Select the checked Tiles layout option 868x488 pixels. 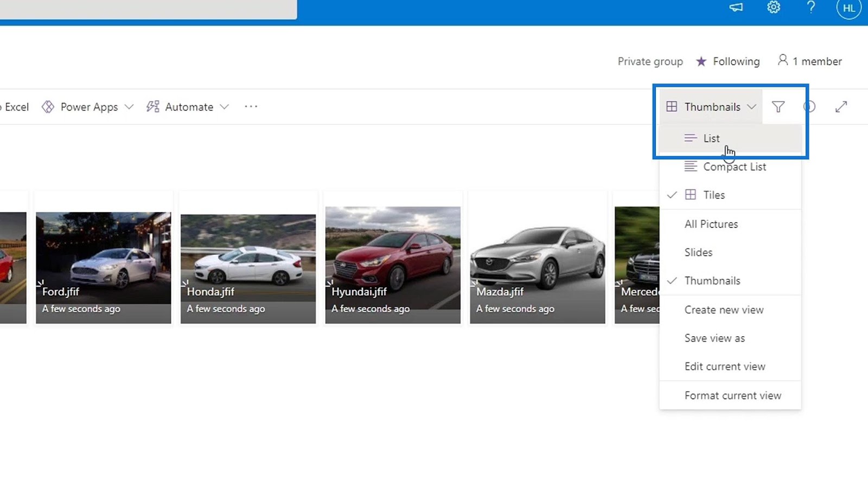[x=713, y=195]
